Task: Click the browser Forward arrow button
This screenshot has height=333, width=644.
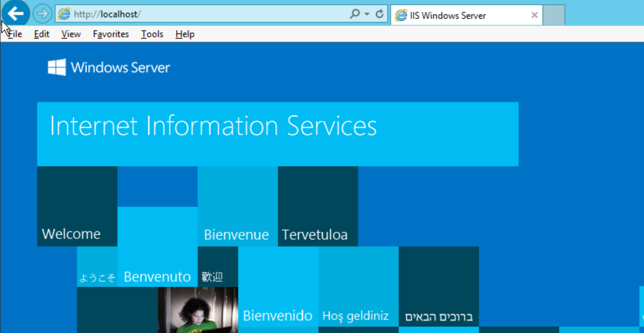Action: coord(42,14)
